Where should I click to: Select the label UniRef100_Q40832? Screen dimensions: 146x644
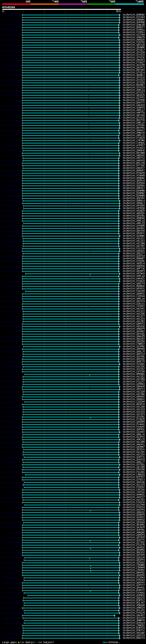(133, 548)
